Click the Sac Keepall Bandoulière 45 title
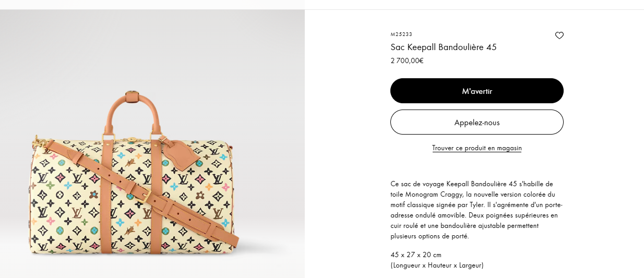The width and height of the screenshot is (644, 278). [443, 47]
